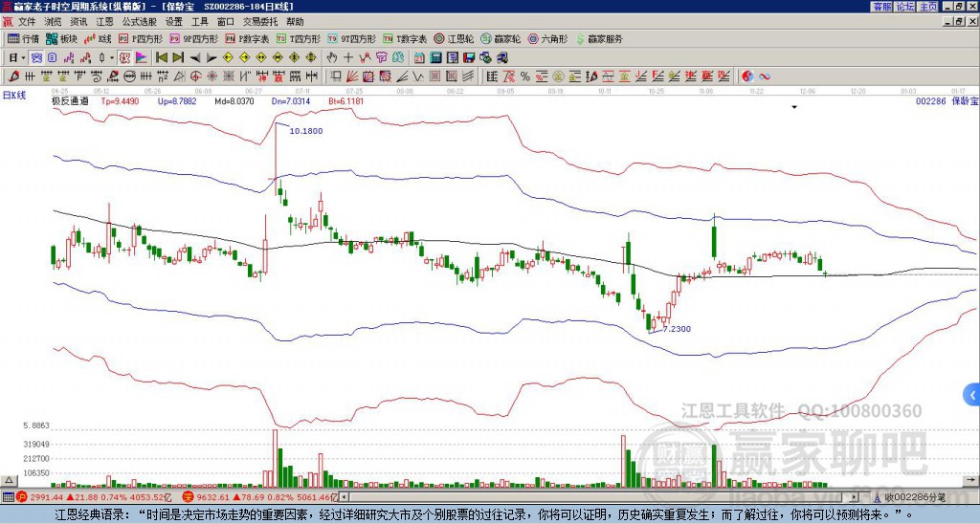Open the 浏览 menu
The image size is (980, 524).
coord(54,22)
